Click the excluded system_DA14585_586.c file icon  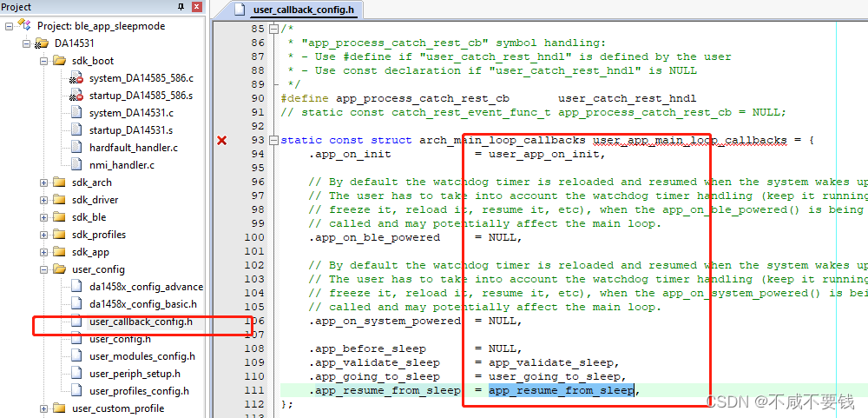click(x=76, y=78)
